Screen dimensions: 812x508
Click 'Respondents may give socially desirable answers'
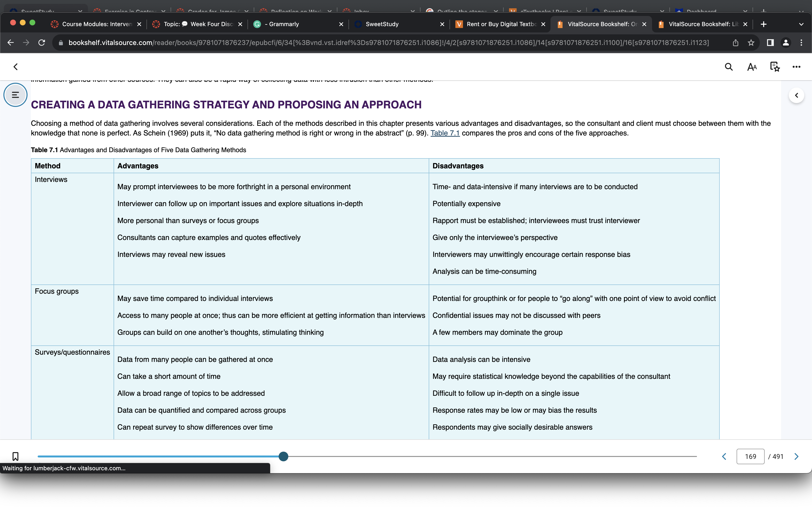(512, 427)
